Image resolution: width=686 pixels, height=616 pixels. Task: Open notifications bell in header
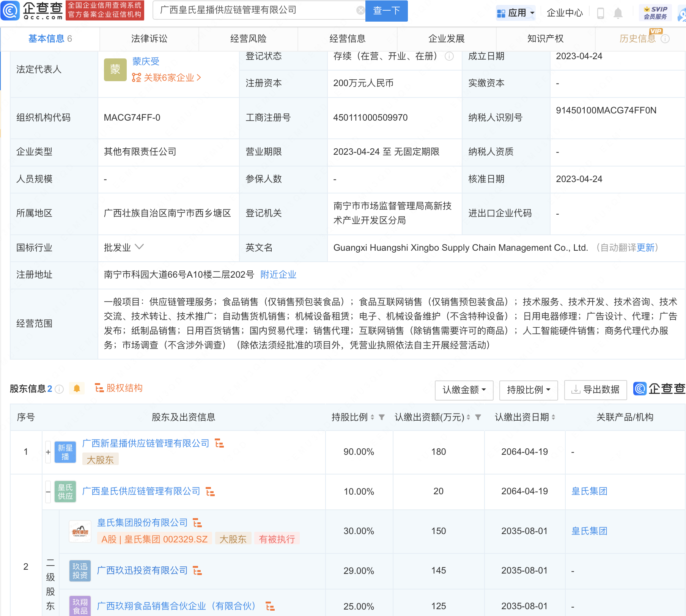(x=618, y=13)
